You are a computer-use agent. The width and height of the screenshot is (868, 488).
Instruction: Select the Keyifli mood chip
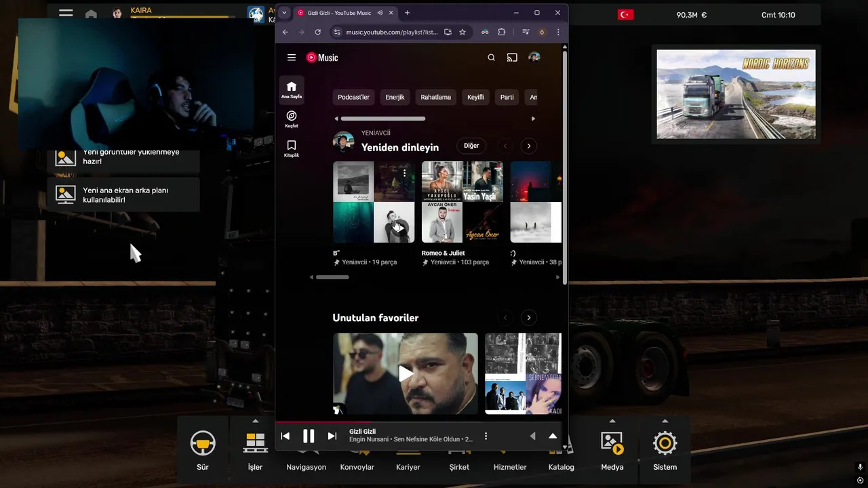475,97
